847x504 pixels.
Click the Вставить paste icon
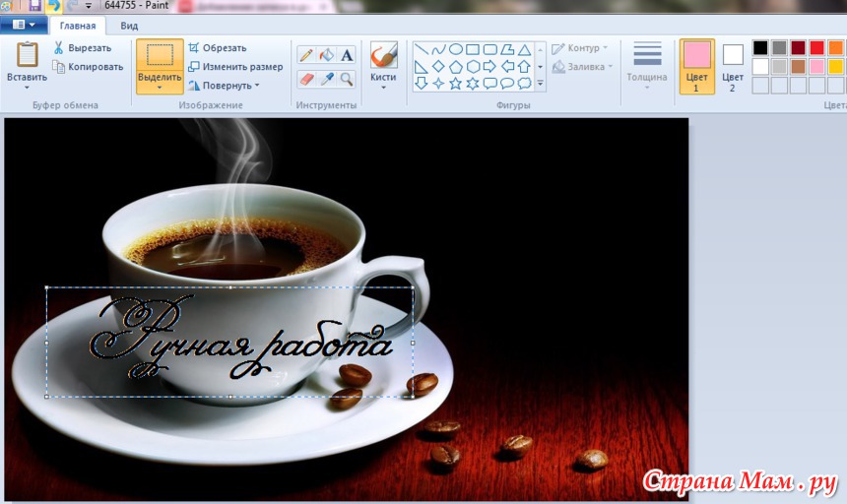tap(27, 55)
